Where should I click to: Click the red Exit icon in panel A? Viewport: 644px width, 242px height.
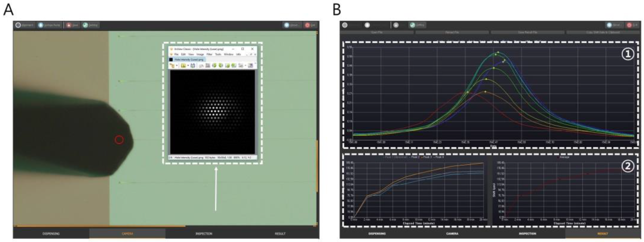click(307, 25)
